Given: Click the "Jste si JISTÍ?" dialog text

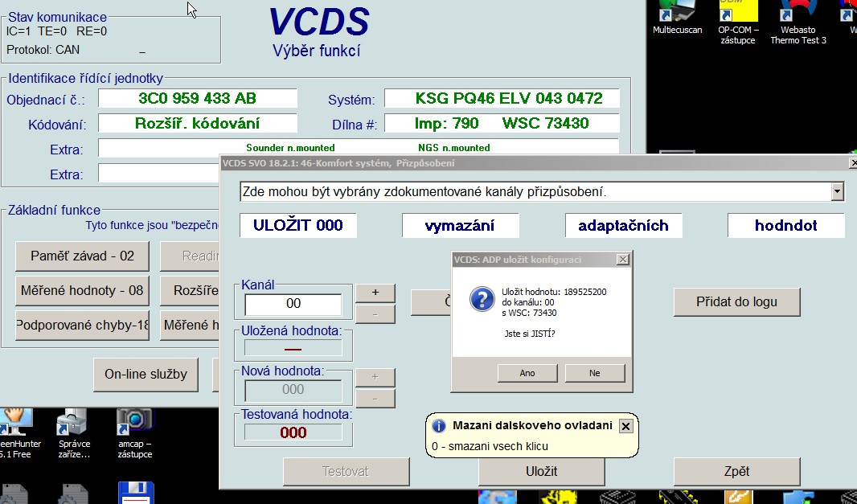Looking at the screenshot, I should [x=530, y=334].
